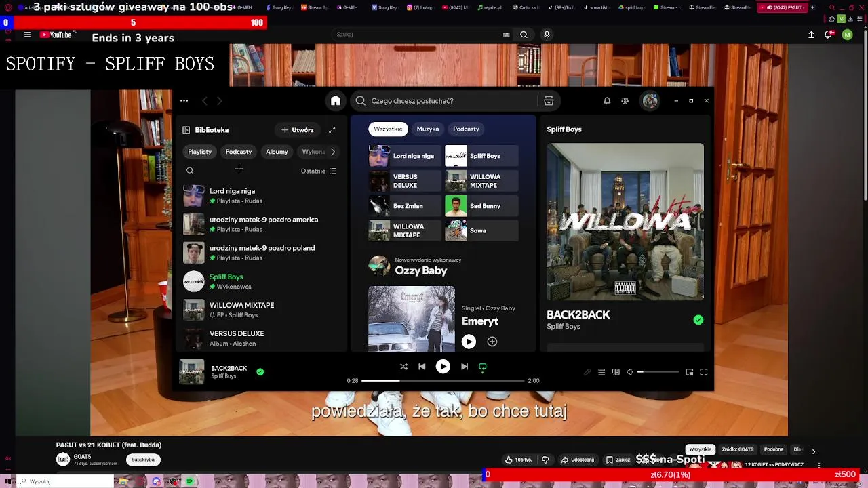Open the Spotify profile avatar menu
Viewport: 868px width, 488px height.
tap(650, 101)
